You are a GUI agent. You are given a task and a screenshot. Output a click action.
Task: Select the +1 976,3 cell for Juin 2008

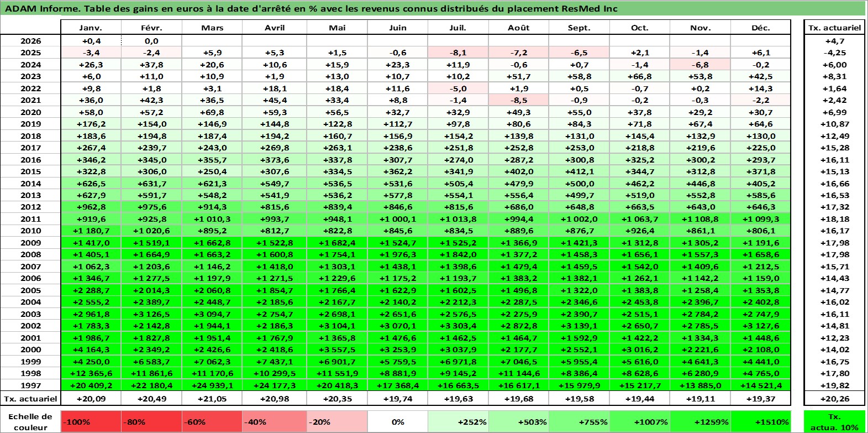[398, 254]
